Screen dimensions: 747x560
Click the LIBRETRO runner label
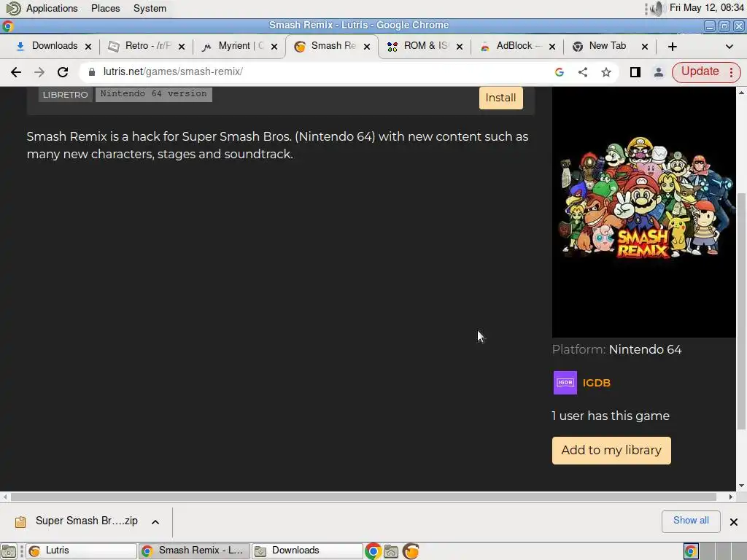[x=65, y=94]
